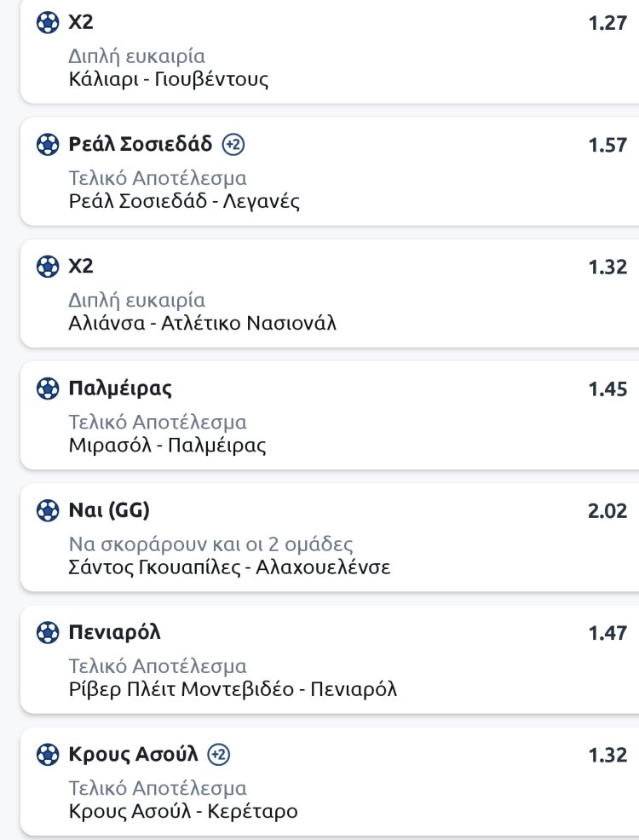639x840 pixels.
Task: Open the Αλιάνσα - Ατλέτικο Νασιονάλ match
Action: tap(203, 324)
